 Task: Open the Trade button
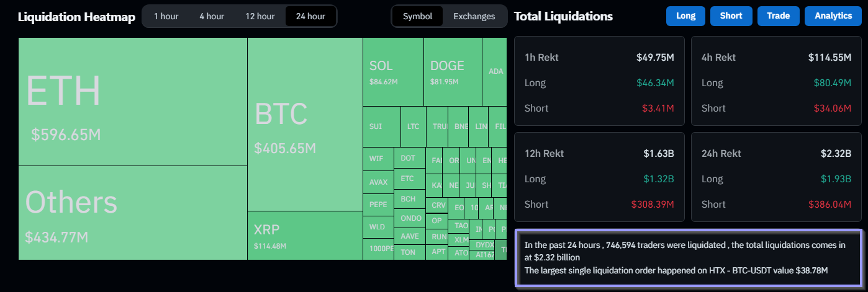[x=778, y=16]
